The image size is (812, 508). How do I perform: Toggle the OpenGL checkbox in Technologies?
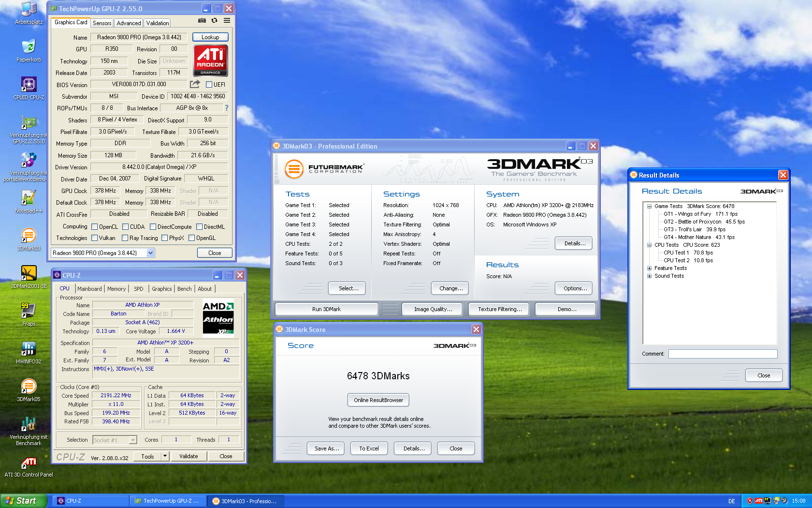[x=191, y=238]
